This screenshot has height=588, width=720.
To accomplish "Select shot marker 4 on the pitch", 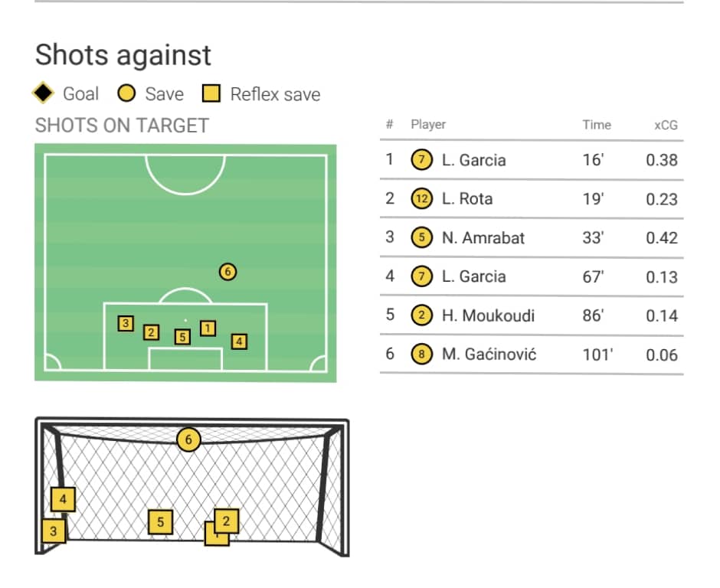I will pos(239,341).
